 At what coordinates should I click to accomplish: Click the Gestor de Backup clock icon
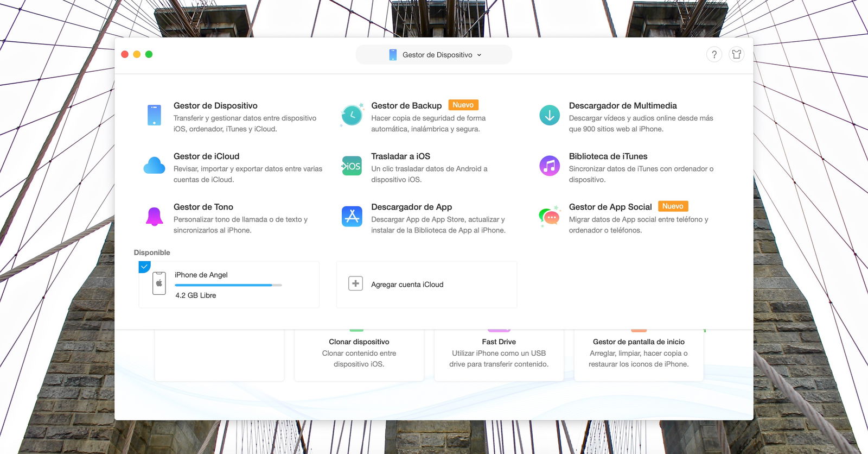tap(352, 115)
